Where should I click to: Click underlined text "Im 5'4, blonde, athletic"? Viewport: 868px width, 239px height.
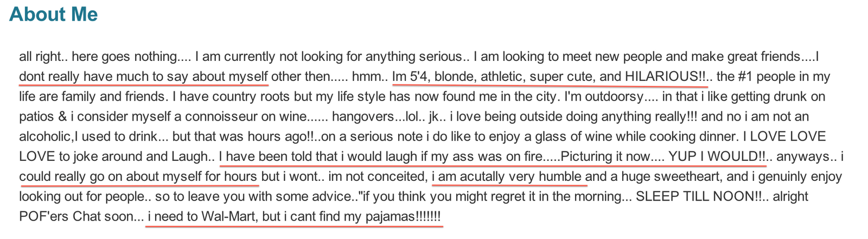point(458,77)
